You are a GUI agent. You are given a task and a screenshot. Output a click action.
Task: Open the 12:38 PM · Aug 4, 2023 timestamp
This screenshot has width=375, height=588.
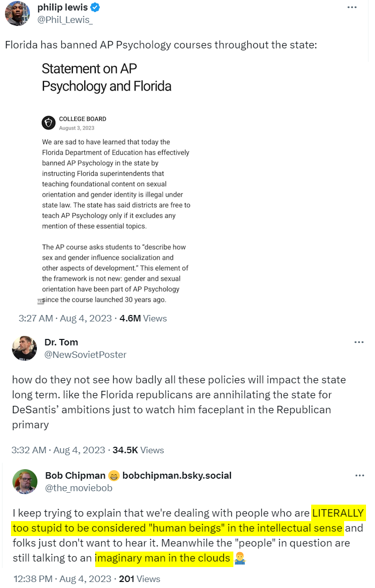tap(62, 579)
